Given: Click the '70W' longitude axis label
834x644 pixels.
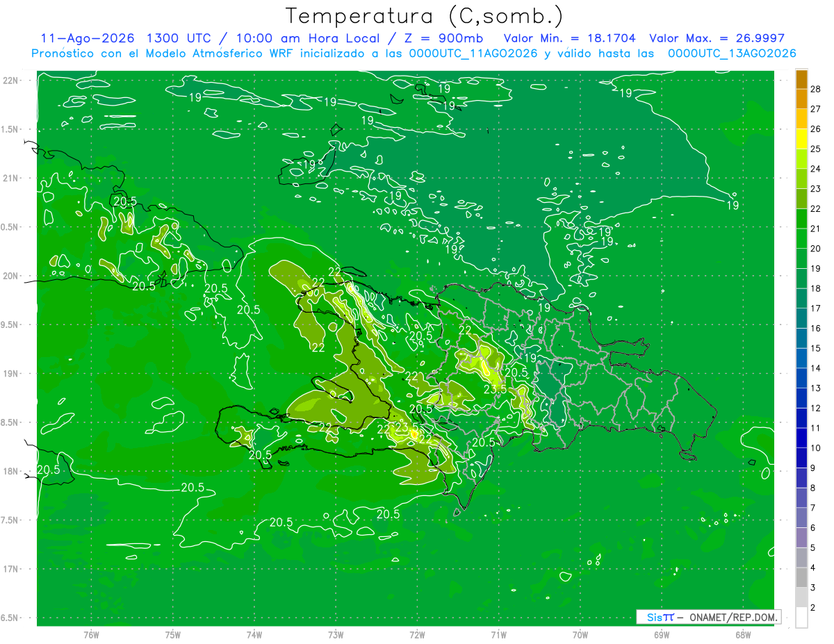Looking at the screenshot, I should [580, 635].
